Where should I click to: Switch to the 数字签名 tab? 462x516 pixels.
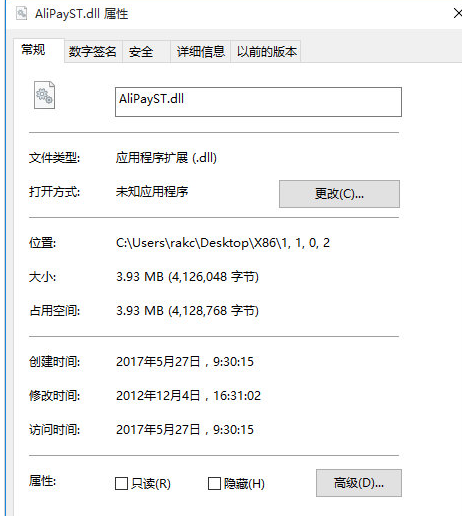tap(93, 52)
